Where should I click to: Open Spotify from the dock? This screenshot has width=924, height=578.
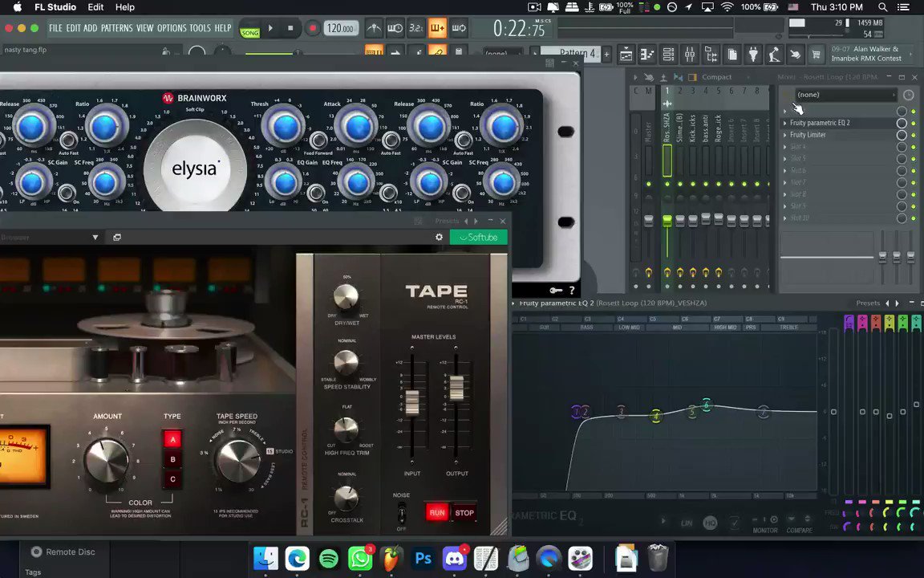[329, 558]
